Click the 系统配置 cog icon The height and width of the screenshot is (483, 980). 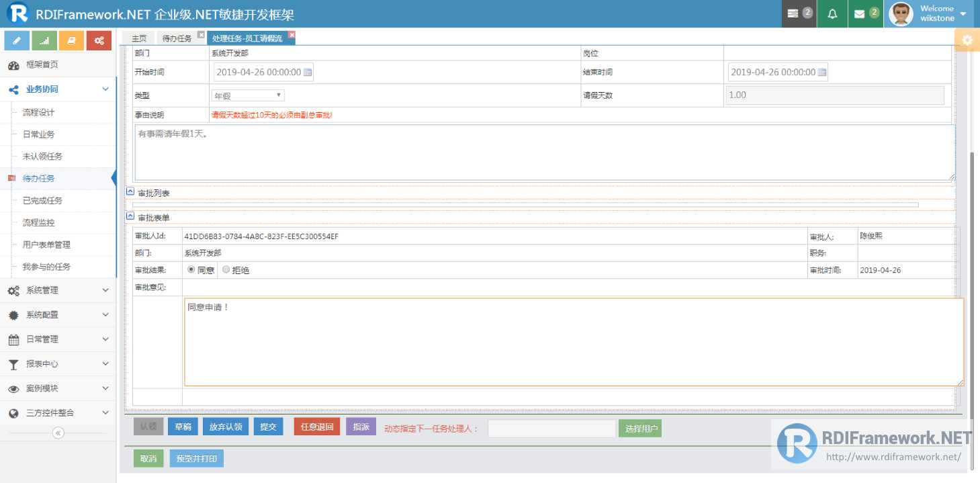pyautogui.click(x=13, y=315)
